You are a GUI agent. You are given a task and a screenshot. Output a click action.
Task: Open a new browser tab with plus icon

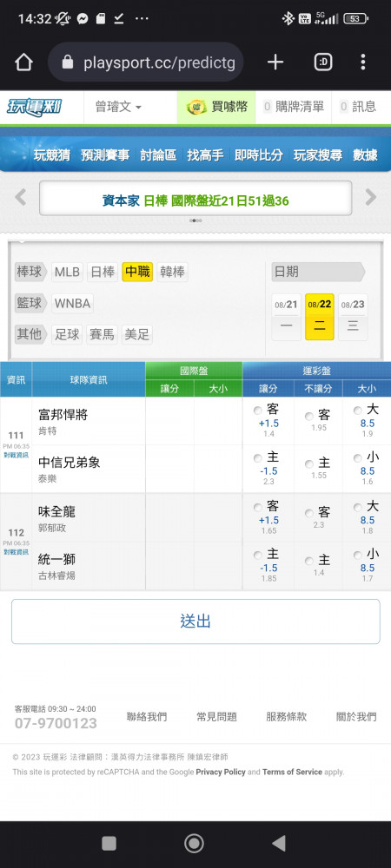[275, 62]
